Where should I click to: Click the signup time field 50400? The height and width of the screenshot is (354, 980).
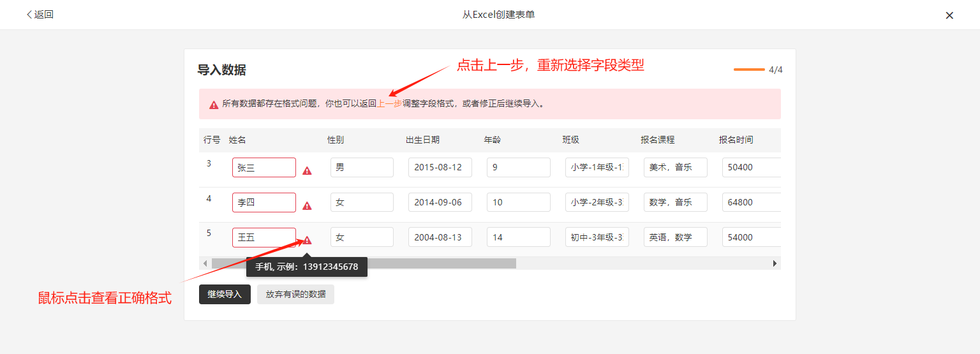752,168
